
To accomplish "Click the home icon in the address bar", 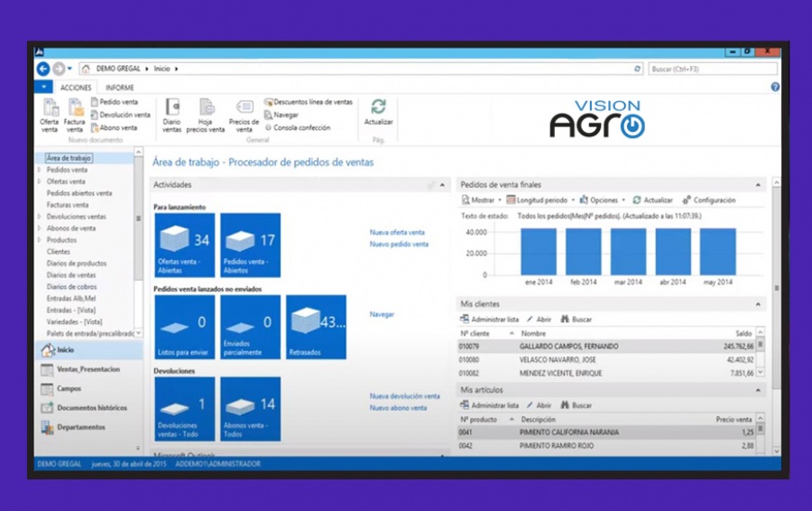I will 86,69.
